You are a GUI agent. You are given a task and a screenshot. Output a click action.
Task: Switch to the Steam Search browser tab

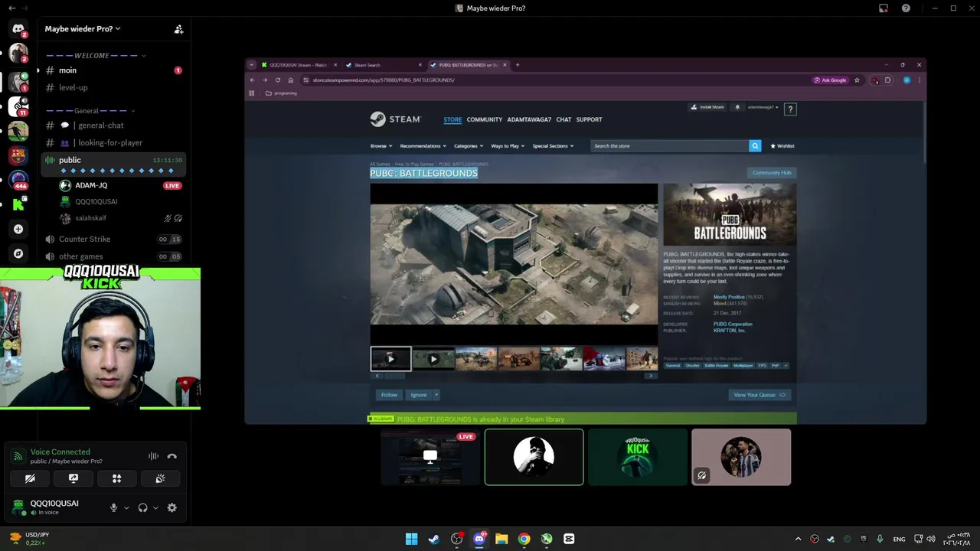point(383,65)
